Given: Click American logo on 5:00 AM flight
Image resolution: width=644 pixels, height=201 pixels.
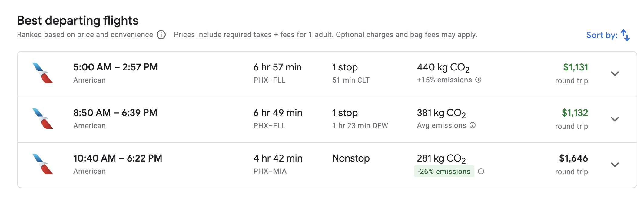Looking at the screenshot, I should tap(43, 73).
